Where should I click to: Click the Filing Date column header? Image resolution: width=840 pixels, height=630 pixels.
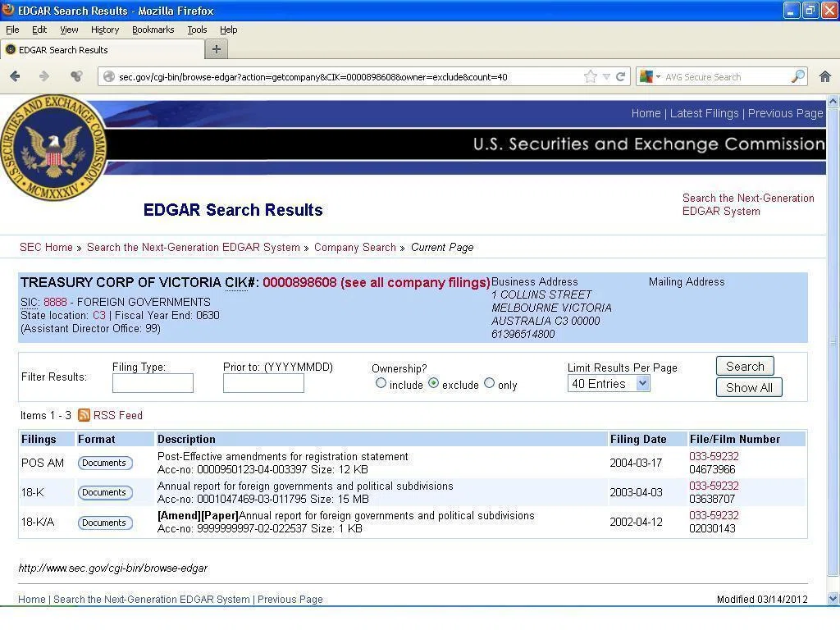pyautogui.click(x=638, y=439)
